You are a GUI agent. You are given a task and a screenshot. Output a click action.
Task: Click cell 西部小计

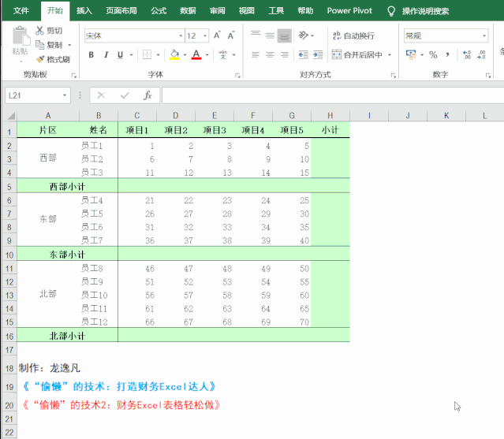tap(67, 186)
